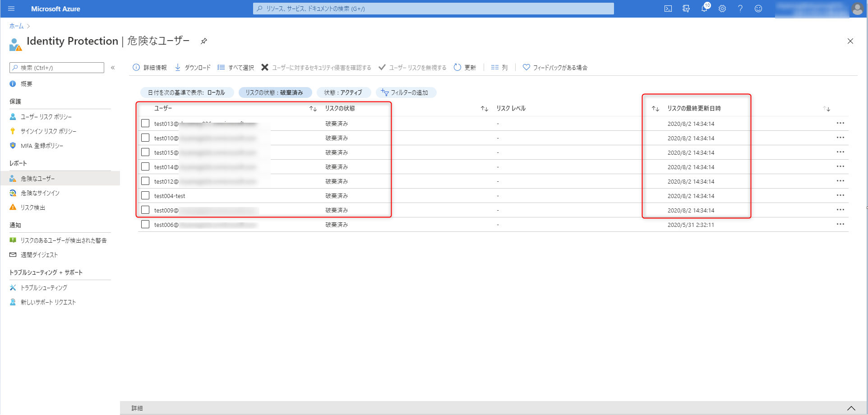Check the box for user test012
Viewport: 868px width, 415px height.
[145, 181]
